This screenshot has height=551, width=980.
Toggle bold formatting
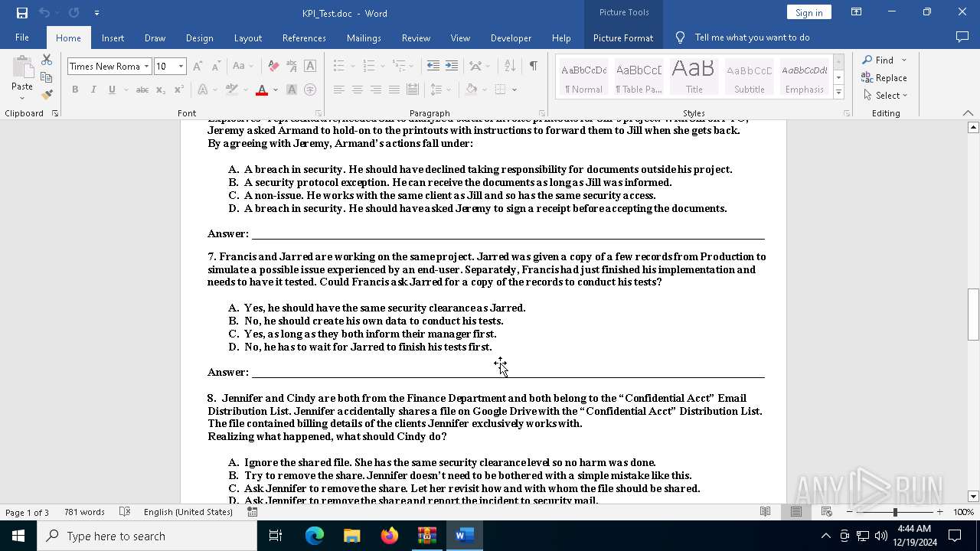(75, 90)
